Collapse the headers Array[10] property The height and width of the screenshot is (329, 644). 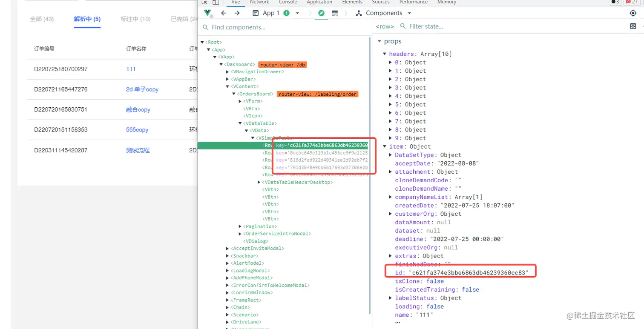point(385,54)
